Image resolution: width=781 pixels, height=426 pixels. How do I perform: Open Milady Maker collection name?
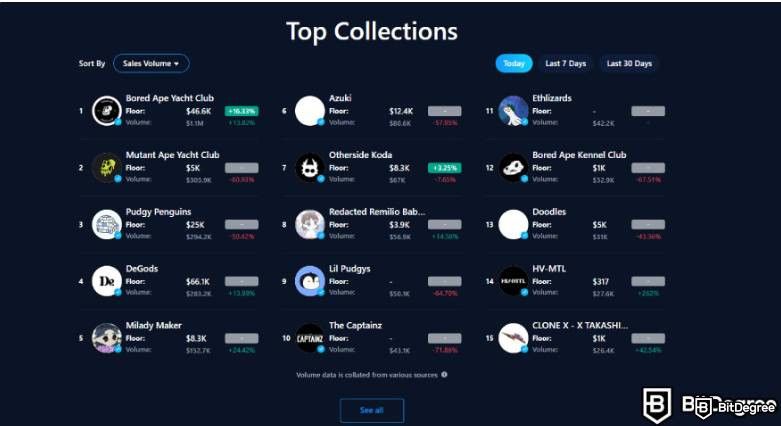click(153, 325)
